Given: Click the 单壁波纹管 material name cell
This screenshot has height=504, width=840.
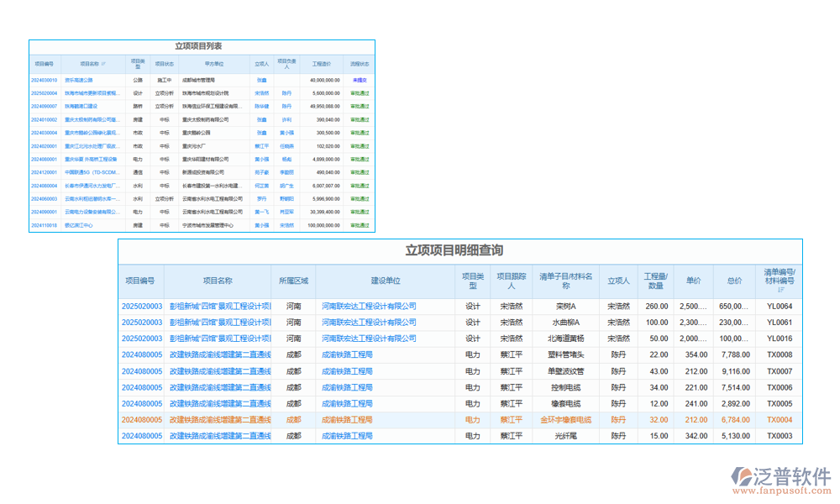Looking at the screenshot, I should [x=566, y=371].
